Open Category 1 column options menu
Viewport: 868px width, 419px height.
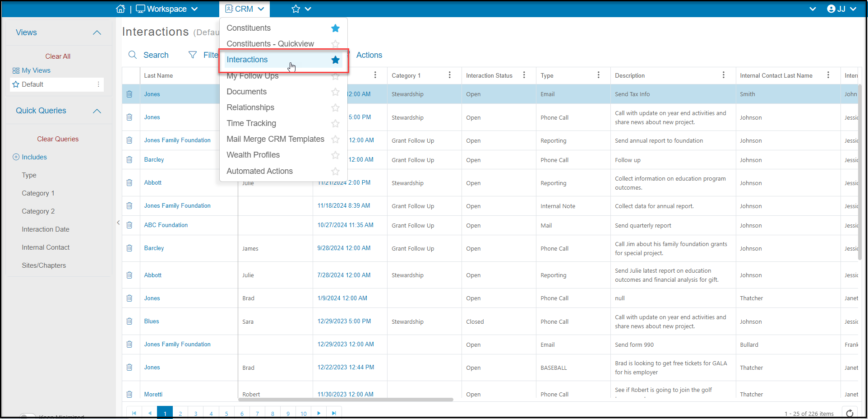coord(450,75)
